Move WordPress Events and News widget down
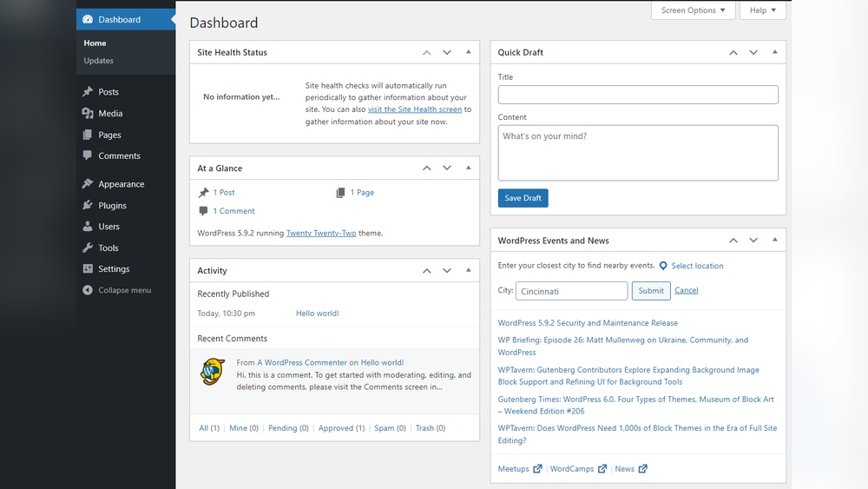This screenshot has height=489, width=868. click(x=753, y=241)
